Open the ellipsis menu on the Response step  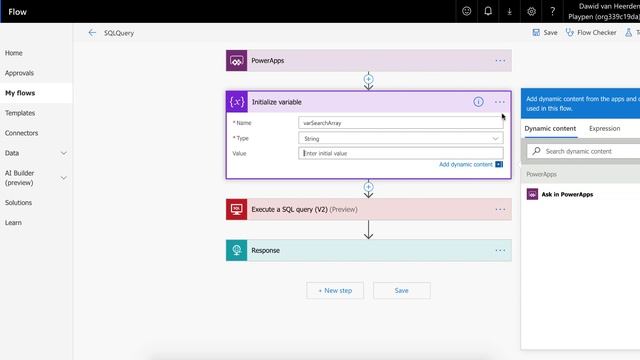[500, 250]
